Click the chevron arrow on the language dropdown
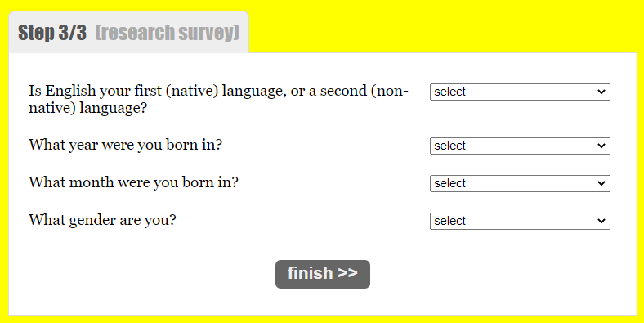The height and width of the screenshot is (323, 644). (602, 92)
